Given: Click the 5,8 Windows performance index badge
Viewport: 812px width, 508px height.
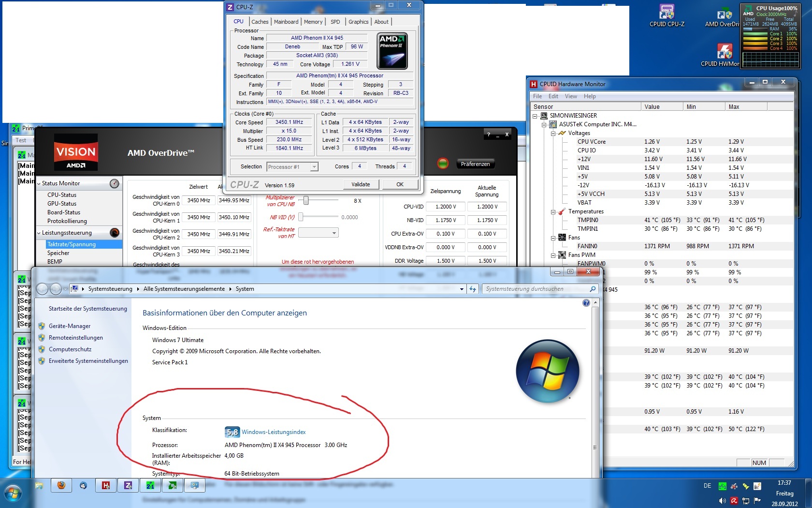Looking at the screenshot, I should point(232,432).
